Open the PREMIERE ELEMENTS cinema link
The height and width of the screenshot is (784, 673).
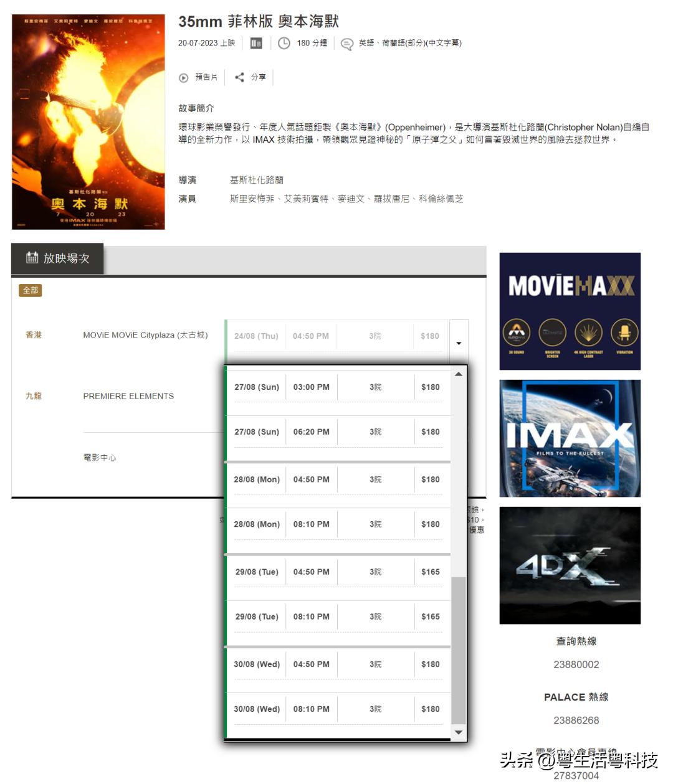click(x=128, y=396)
